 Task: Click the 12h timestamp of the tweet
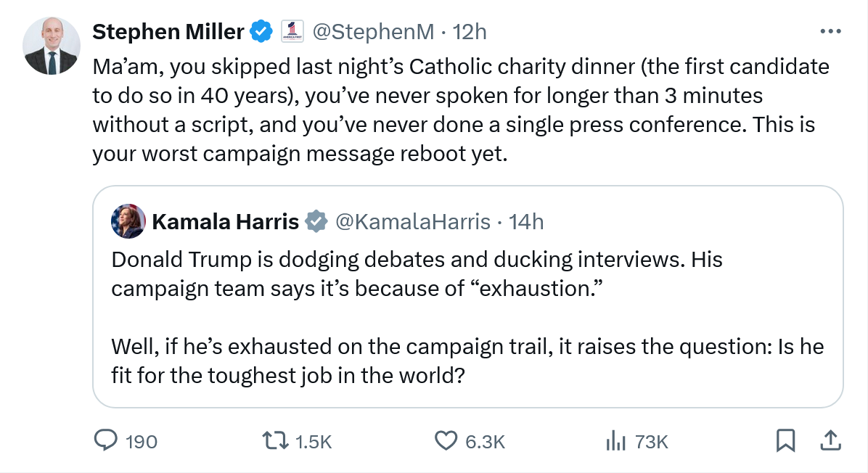click(x=469, y=32)
